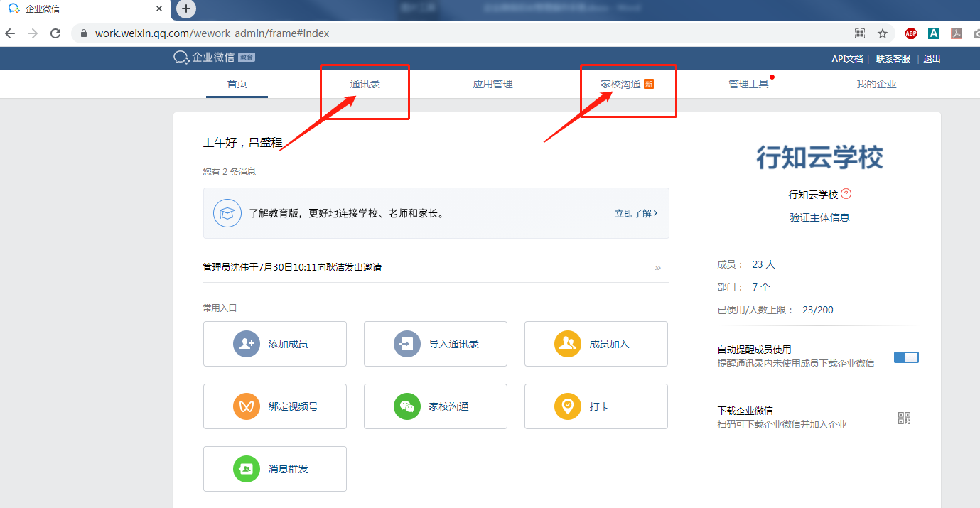
Task: Click the 导入通讯录 button label
Action: point(453,344)
